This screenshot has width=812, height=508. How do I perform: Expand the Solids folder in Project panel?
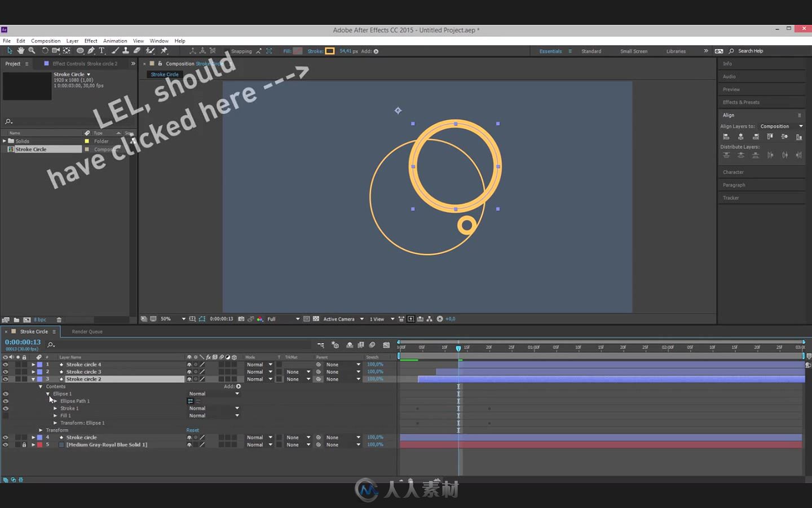5,141
